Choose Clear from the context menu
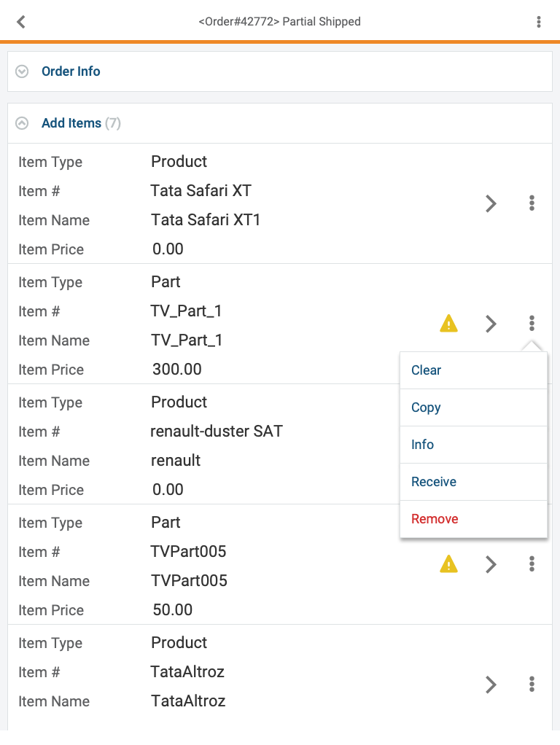The width and height of the screenshot is (560, 745). pyautogui.click(x=473, y=370)
